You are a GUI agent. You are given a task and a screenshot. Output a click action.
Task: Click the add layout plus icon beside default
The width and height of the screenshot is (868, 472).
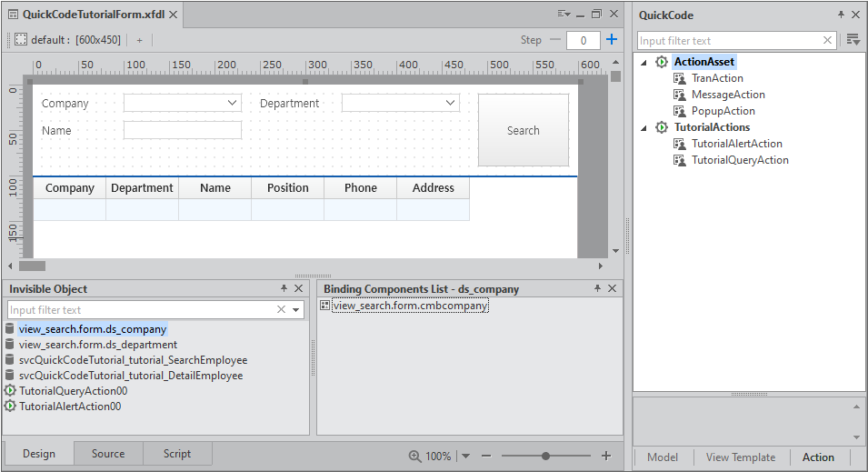[x=139, y=40]
